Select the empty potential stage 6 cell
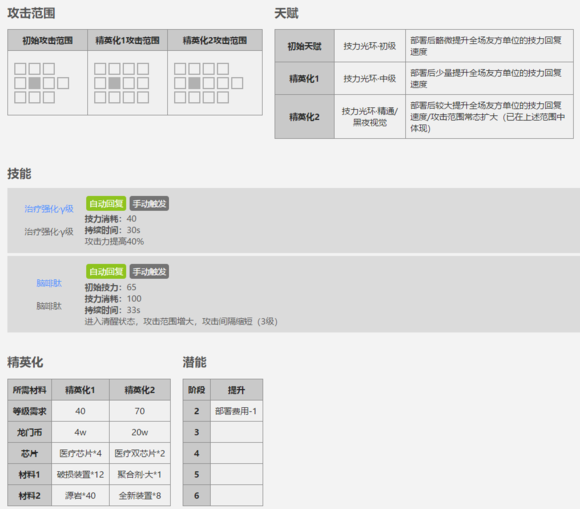The width and height of the screenshot is (580, 509). click(236, 495)
